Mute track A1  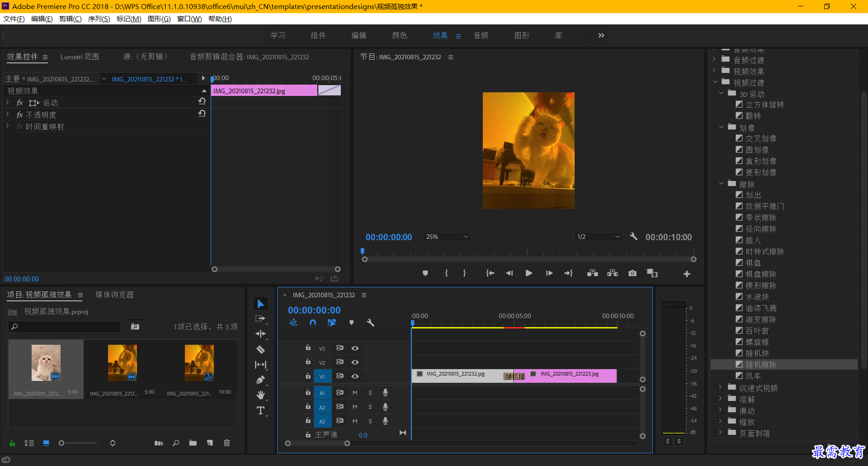tap(355, 393)
